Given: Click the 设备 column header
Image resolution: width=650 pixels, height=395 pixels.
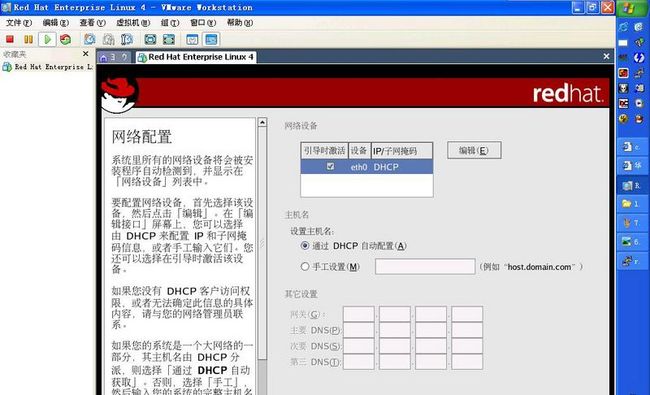Looking at the screenshot, I should coord(359,151).
